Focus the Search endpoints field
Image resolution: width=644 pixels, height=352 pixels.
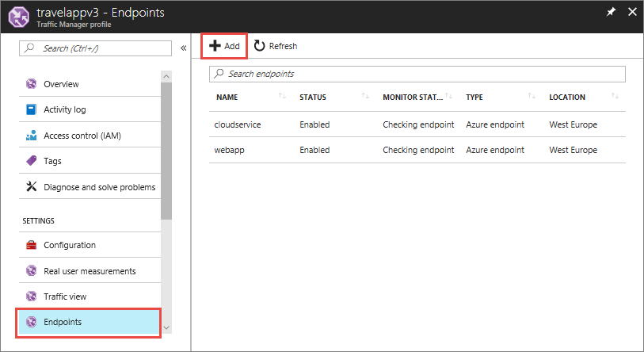[x=417, y=74]
